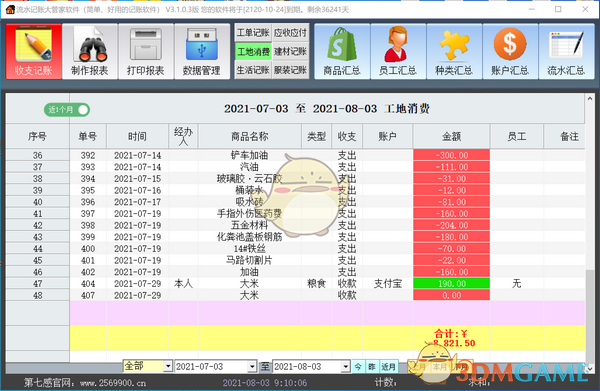
Task: Open 数据管理 USB drive icon
Action: (x=202, y=52)
